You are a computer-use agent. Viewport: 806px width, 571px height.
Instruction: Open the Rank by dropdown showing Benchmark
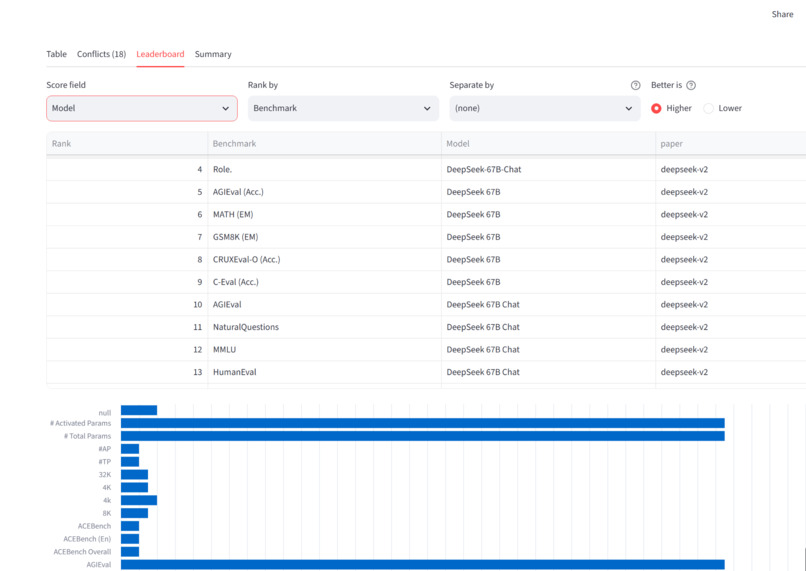343,108
